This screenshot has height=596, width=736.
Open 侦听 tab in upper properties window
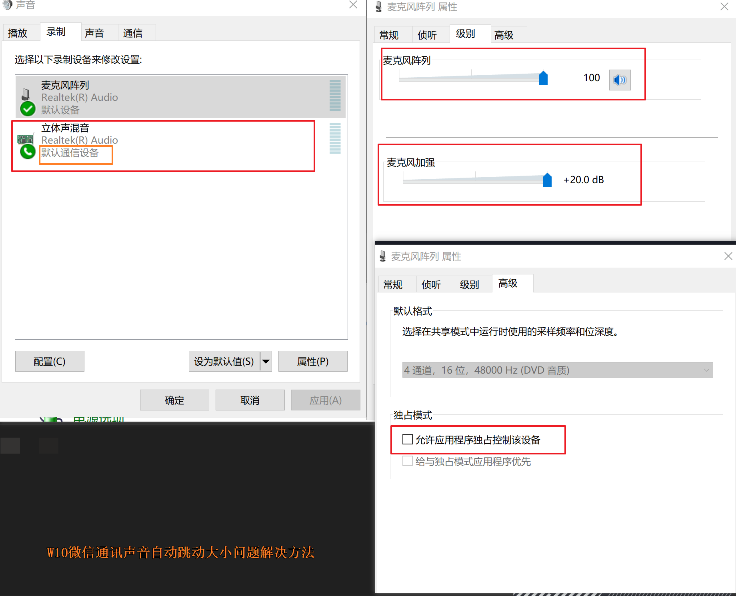coord(427,35)
